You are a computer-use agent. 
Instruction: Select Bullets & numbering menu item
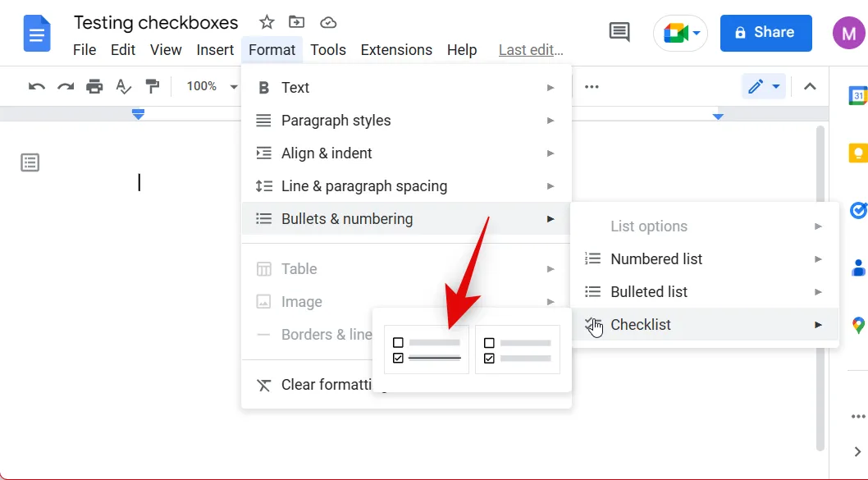tap(406, 219)
